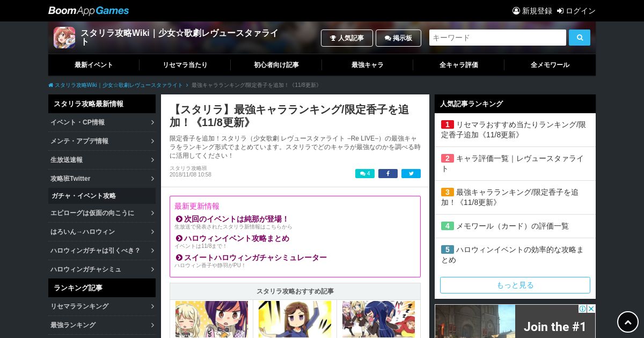Click the Join the #1 advertisement banner
The width and height of the screenshot is (644, 338).
coord(515,321)
